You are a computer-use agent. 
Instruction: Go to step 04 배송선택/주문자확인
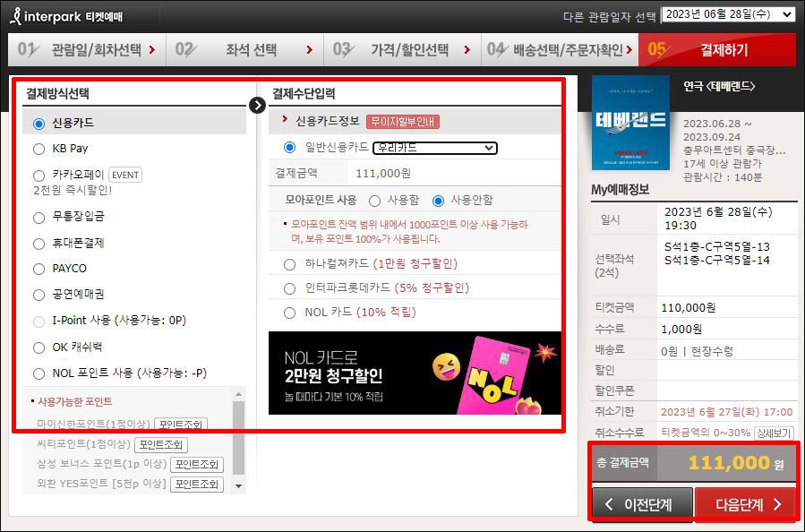[x=561, y=50]
